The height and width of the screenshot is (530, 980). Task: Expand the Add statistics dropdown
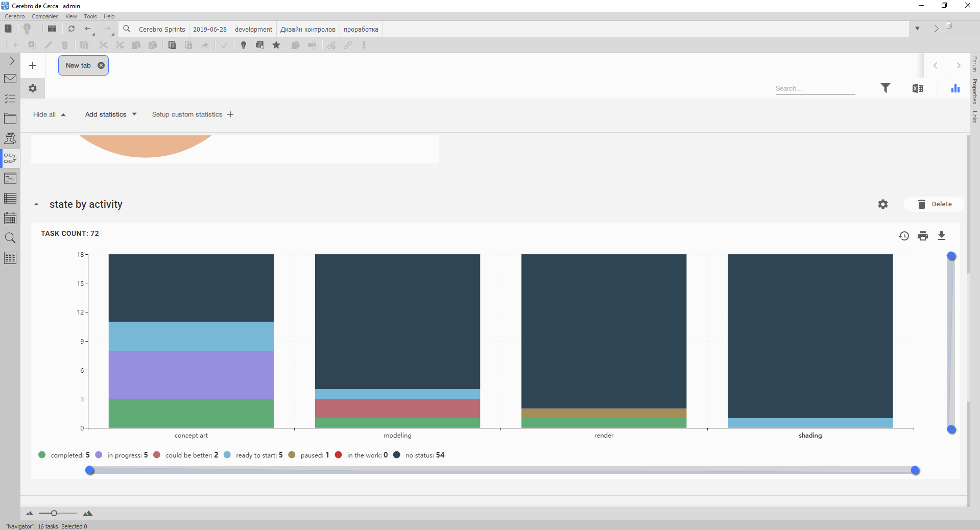click(111, 114)
